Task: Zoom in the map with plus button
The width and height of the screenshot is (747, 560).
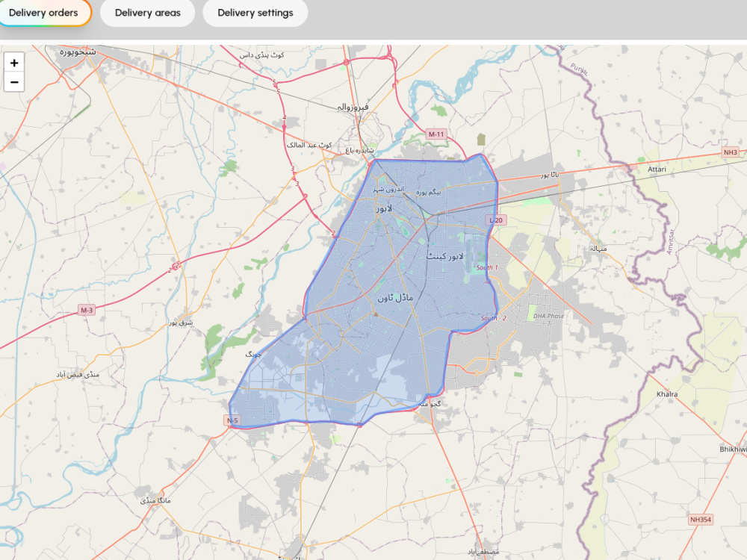Action: (14, 63)
